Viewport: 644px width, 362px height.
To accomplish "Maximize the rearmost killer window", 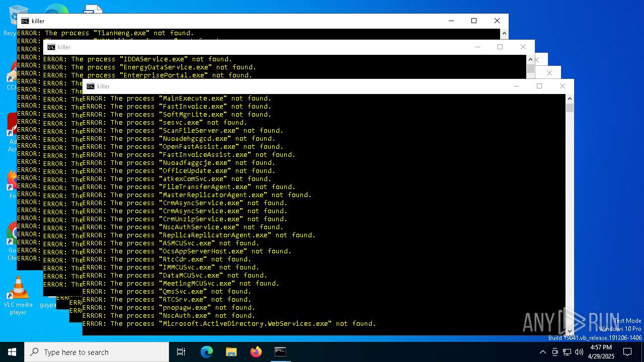I will click(474, 21).
